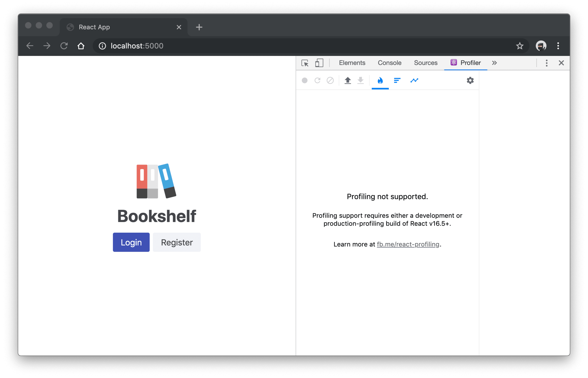Switch to the Elements tab

(352, 63)
